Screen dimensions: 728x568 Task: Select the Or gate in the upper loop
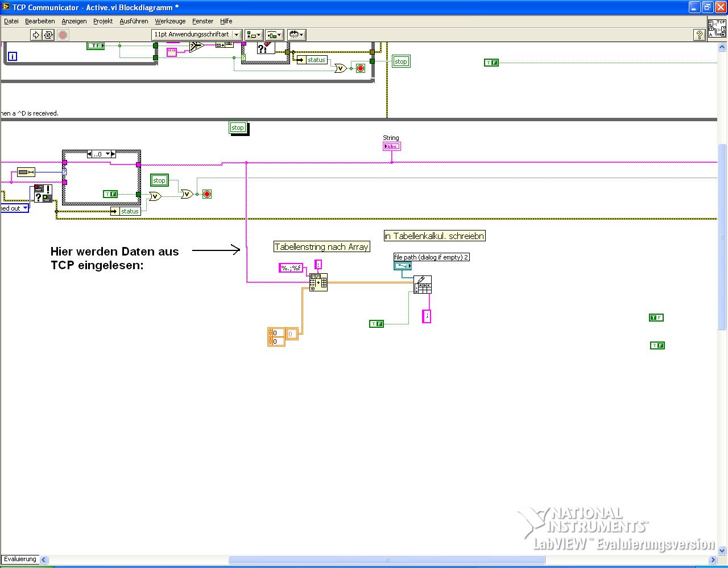[340, 68]
